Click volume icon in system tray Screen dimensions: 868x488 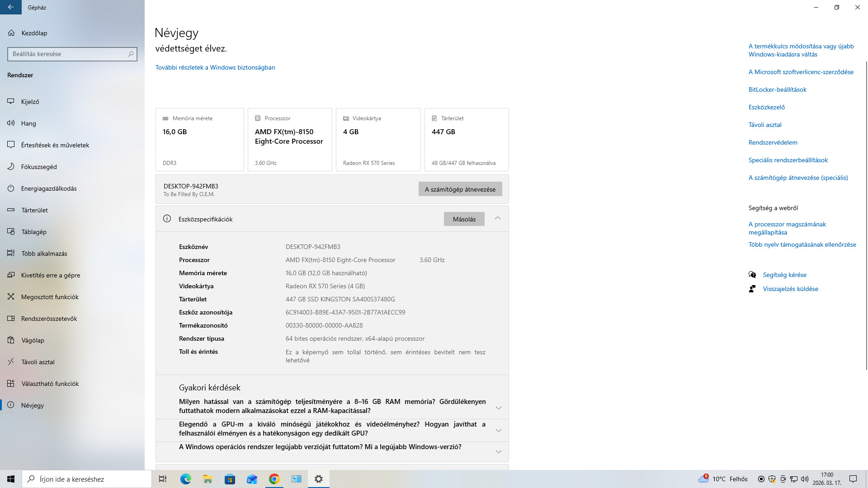[804, 479]
